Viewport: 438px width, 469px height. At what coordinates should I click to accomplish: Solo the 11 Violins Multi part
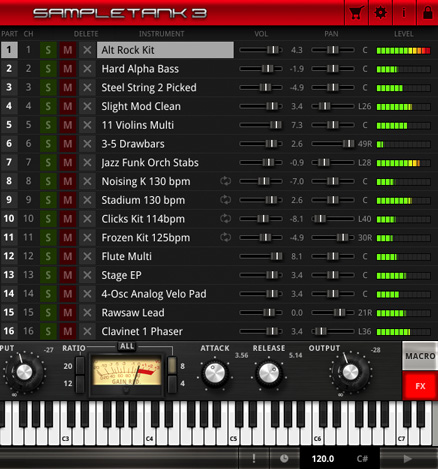tap(48, 125)
